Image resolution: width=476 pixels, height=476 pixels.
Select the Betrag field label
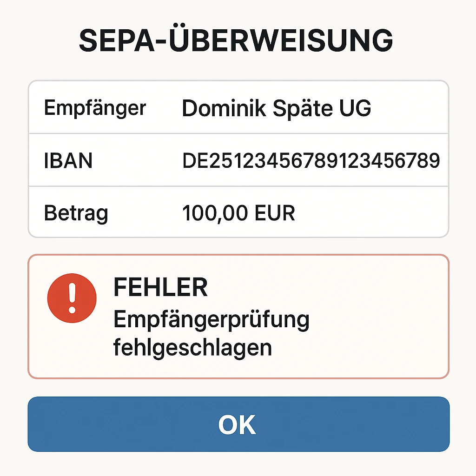76,213
